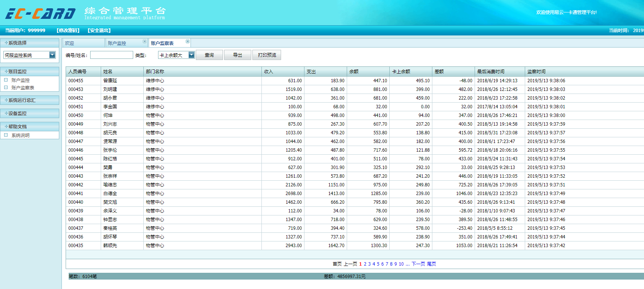Screen dimensions: 644x289
Task: Open 账户监察表 in the sidebar
Action: pyautogui.click(x=23, y=88)
